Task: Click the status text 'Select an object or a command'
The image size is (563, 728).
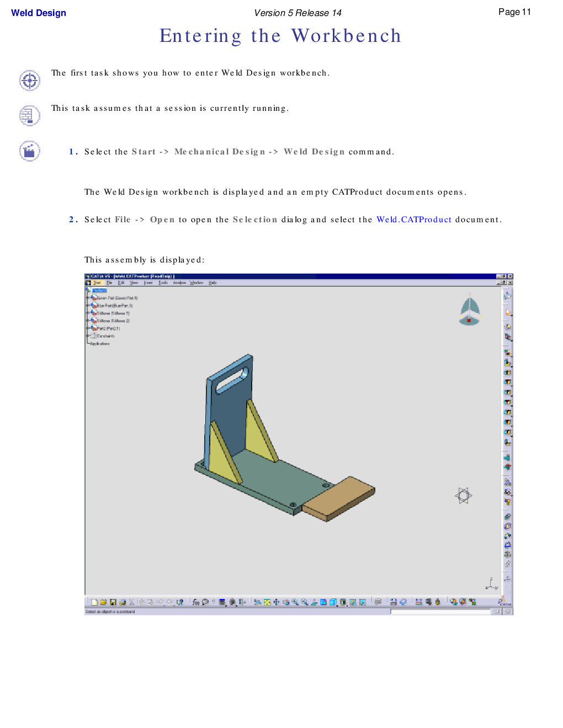Action: pos(110,612)
